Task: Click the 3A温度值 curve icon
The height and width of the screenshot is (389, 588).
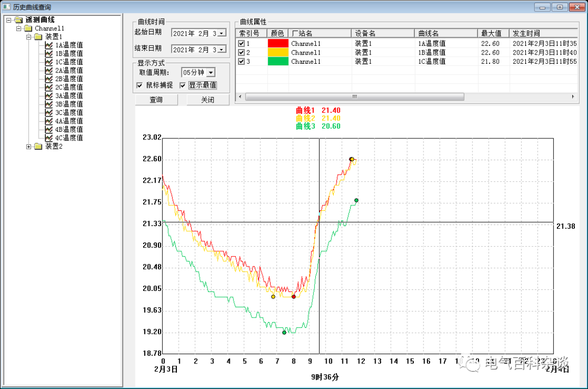Action: pos(49,96)
